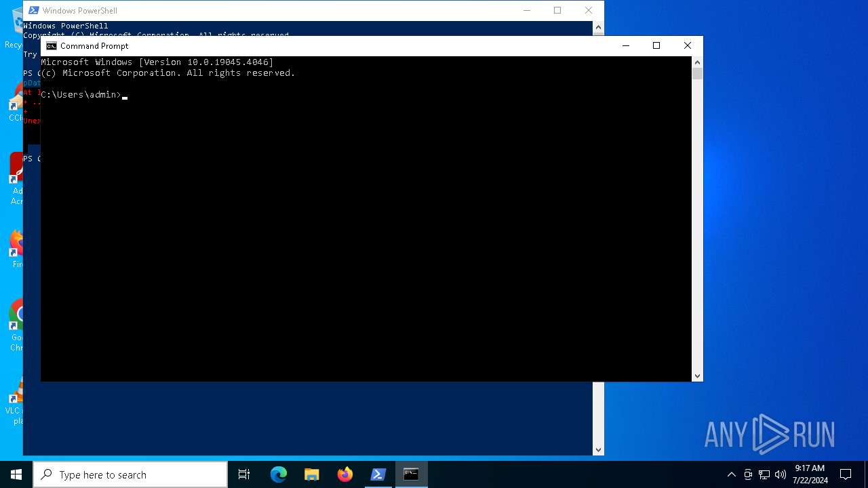Open the network status tray icon
The image size is (868, 488).
click(x=764, y=474)
